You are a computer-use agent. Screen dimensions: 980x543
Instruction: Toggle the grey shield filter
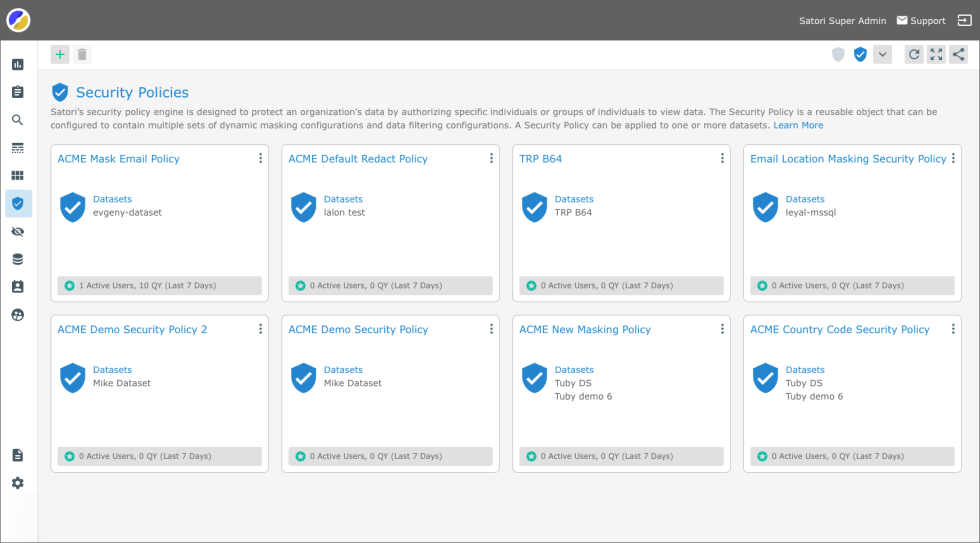(838, 54)
